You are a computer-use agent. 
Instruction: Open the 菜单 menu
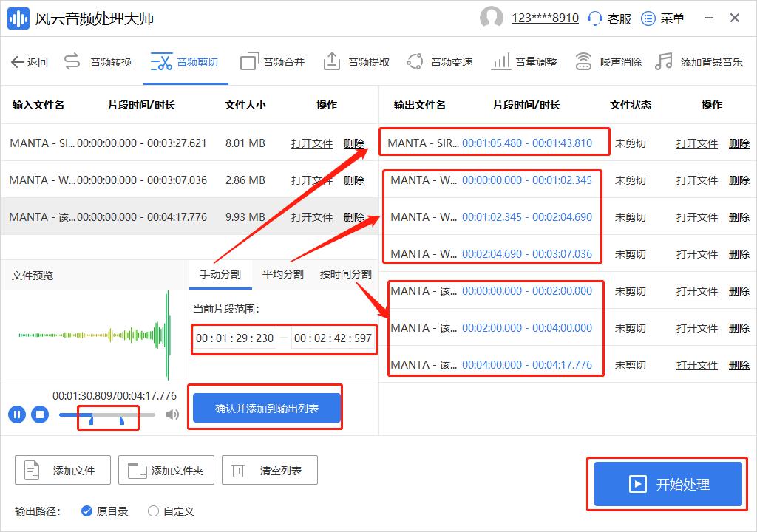662,18
